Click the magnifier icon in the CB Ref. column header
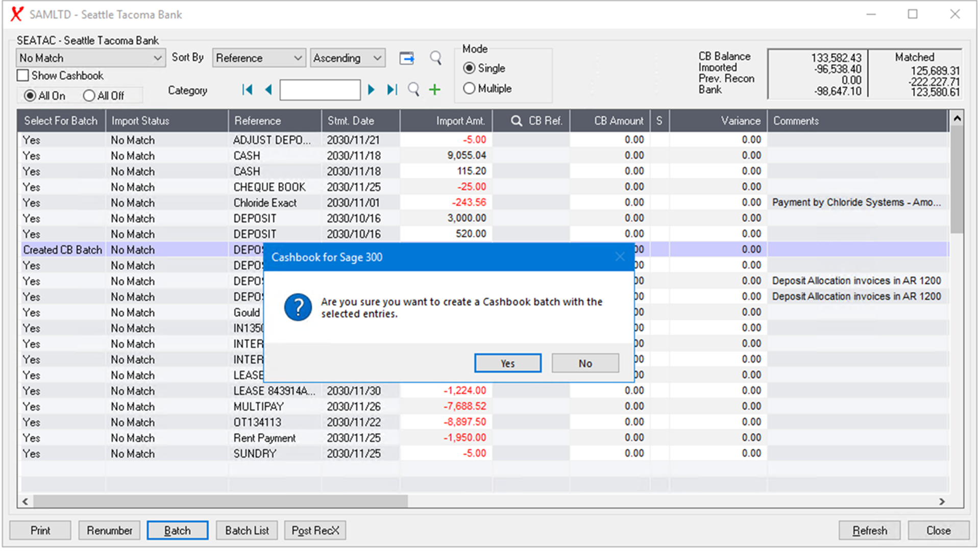This screenshot has width=980, height=551. pos(516,121)
